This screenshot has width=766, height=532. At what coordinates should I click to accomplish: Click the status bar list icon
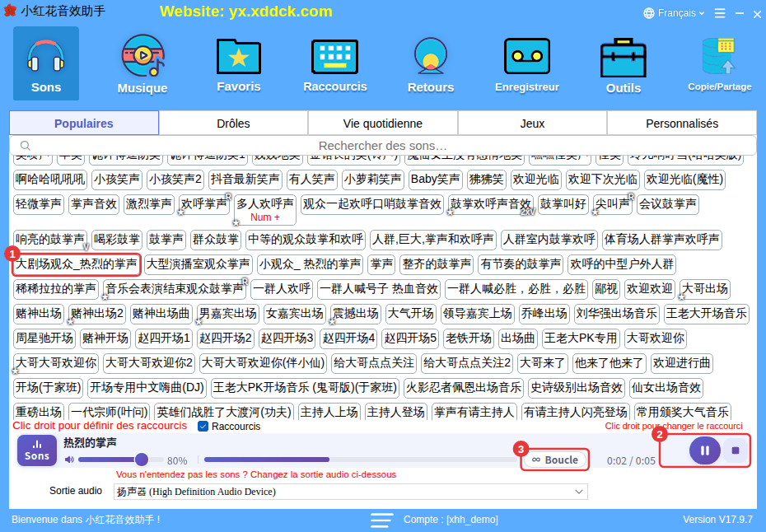click(381, 520)
